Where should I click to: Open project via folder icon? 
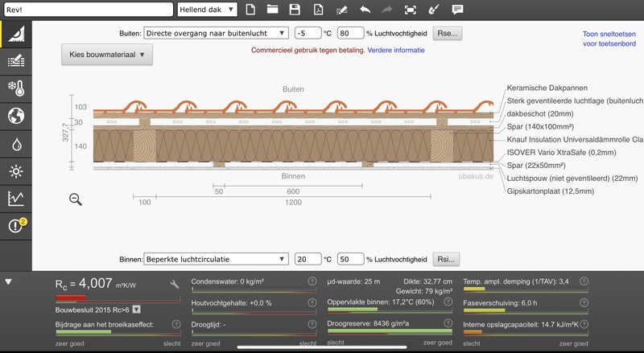pos(272,10)
